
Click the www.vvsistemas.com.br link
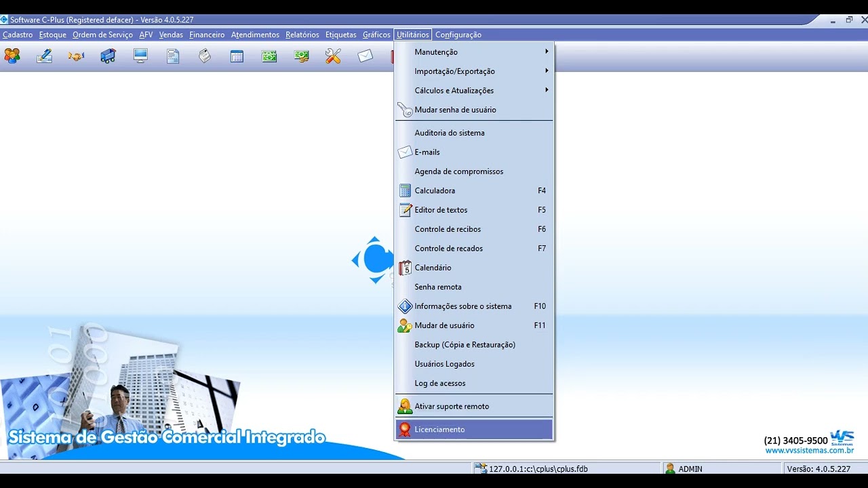click(x=809, y=451)
